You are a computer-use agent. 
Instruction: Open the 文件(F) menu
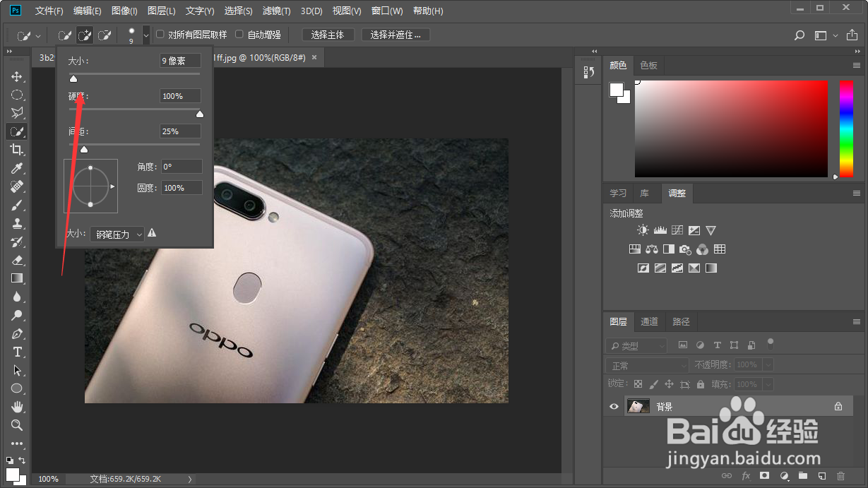[x=49, y=11]
